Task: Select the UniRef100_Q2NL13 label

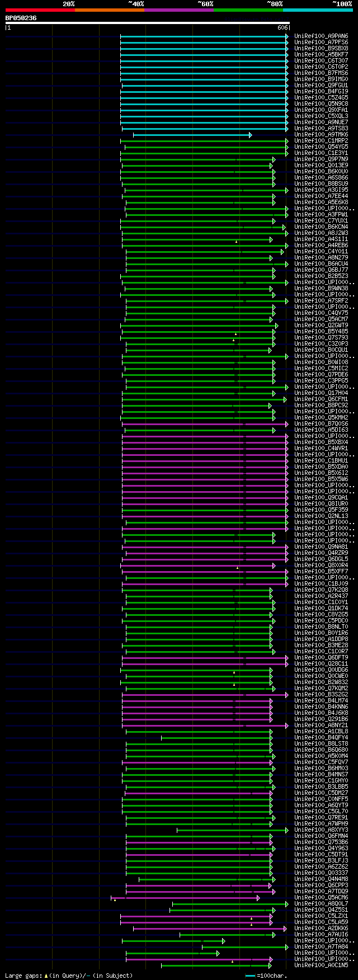Action: [x=321, y=516]
